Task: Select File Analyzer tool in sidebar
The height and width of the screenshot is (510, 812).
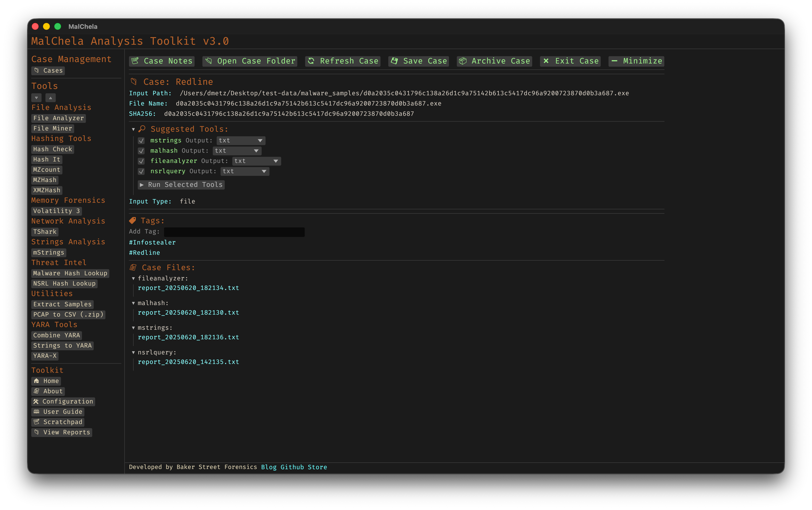Action: coord(59,118)
